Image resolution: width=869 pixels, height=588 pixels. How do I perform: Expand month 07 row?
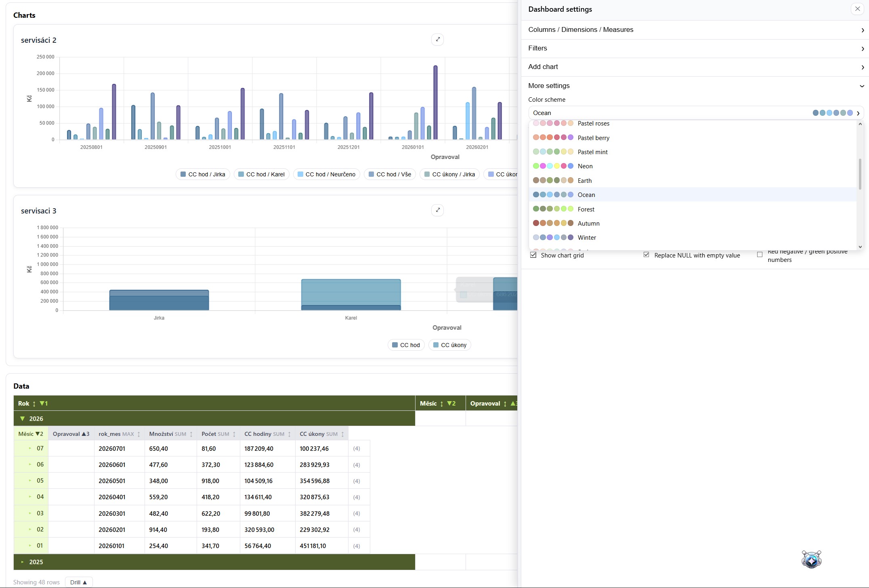(x=30, y=448)
